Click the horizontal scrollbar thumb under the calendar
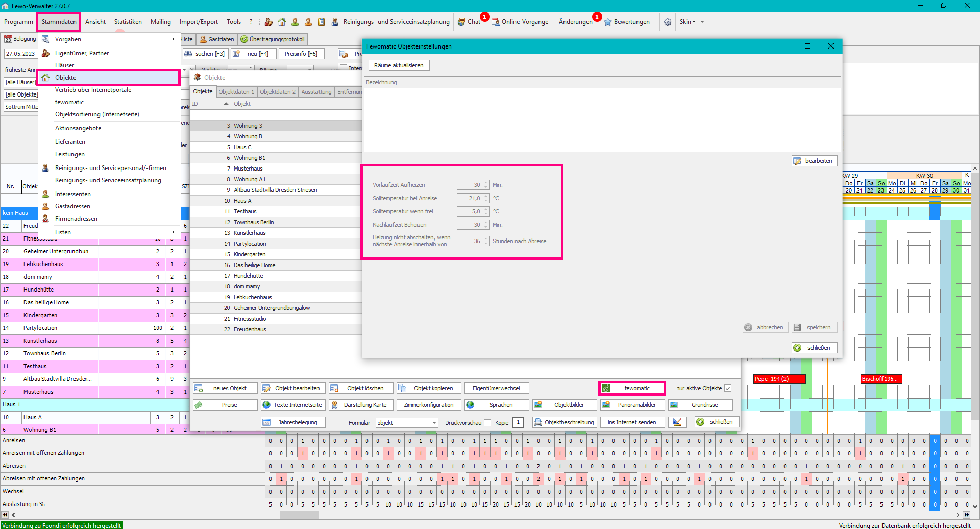 pos(299,515)
